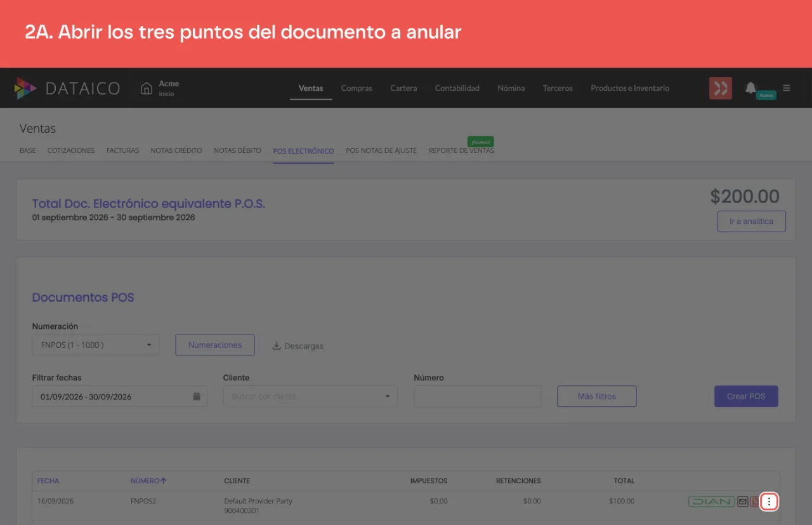The image size is (812, 525).
Task: Click the date range field 01/09/2026 - 30/09/2026
Action: tap(120, 396)
